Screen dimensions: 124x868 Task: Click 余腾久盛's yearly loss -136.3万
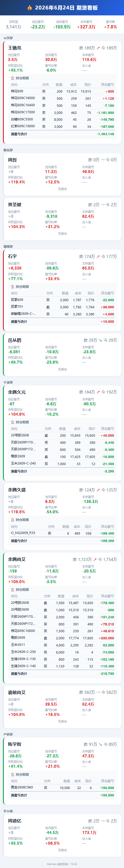click(90, 501)
